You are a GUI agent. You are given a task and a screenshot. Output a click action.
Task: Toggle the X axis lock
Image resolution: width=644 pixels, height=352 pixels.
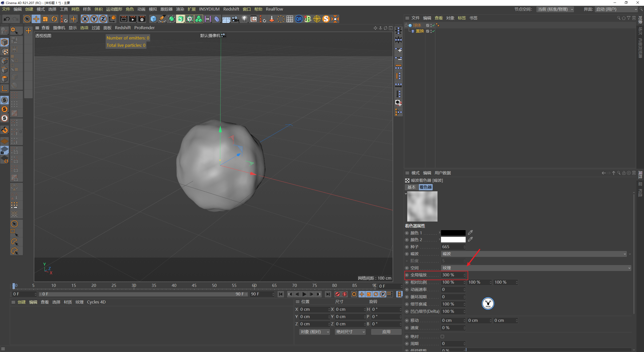pos(85,19)
